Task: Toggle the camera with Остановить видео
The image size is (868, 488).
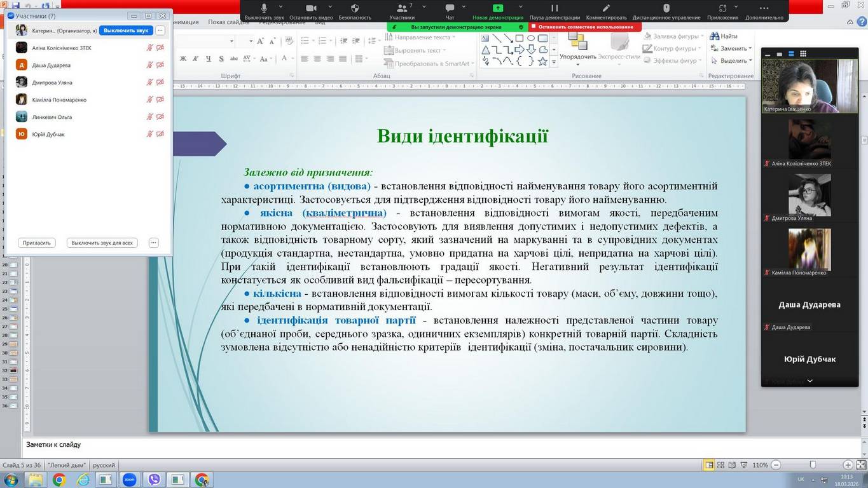Action: click(x=310, y=8)
